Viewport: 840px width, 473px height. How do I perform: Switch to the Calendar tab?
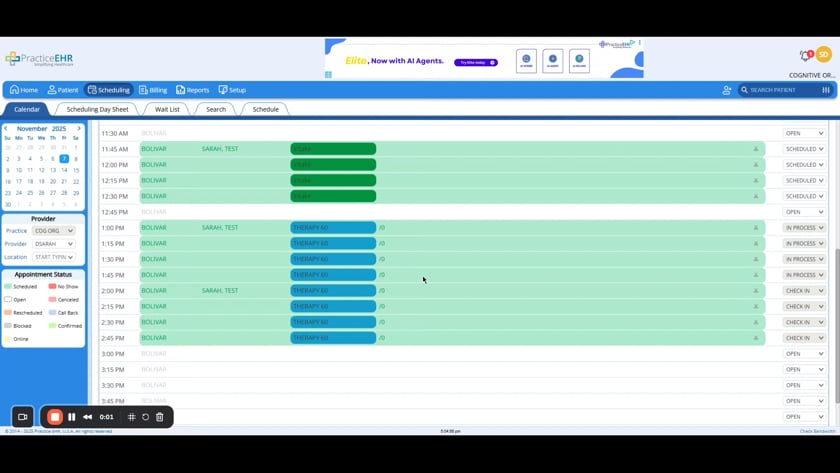click(x=27, y=109)
